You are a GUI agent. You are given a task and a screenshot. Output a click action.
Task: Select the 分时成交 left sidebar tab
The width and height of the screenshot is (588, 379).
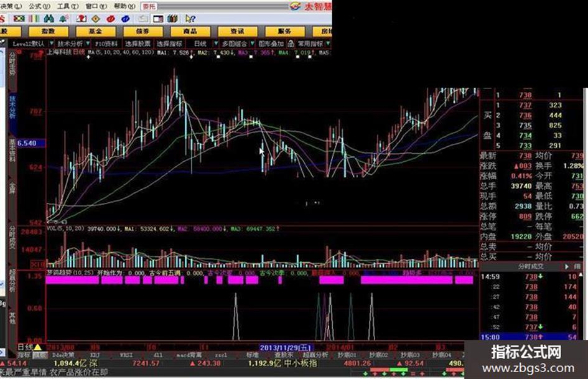pyautogui.click(x=12, y=239)
